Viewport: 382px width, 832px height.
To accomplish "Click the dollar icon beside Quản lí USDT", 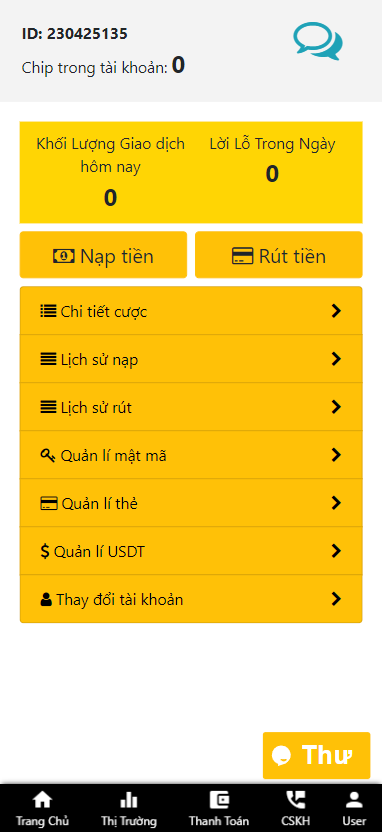I will click(45, 551).
